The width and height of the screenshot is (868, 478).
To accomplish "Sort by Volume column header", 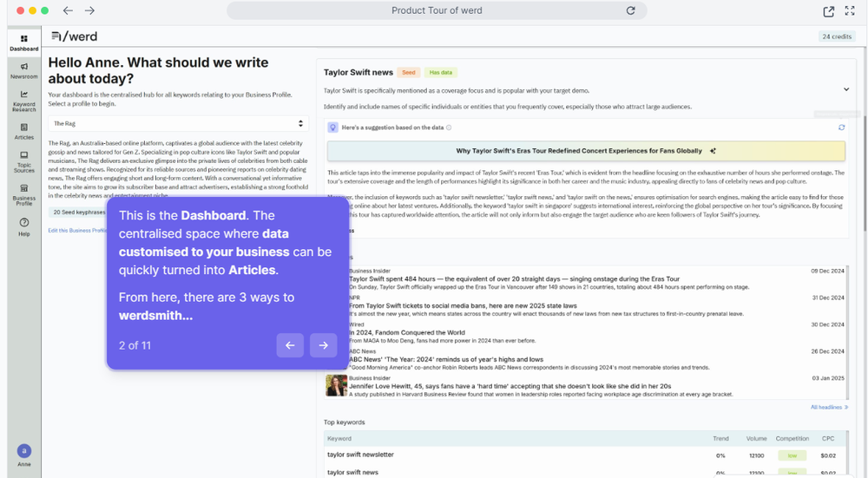I will (x=756, y=438).
